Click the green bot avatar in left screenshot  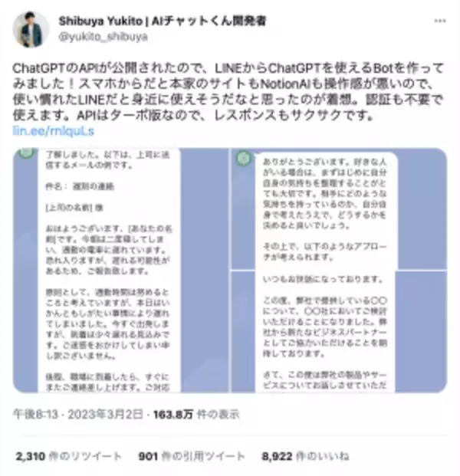point(27,153)
